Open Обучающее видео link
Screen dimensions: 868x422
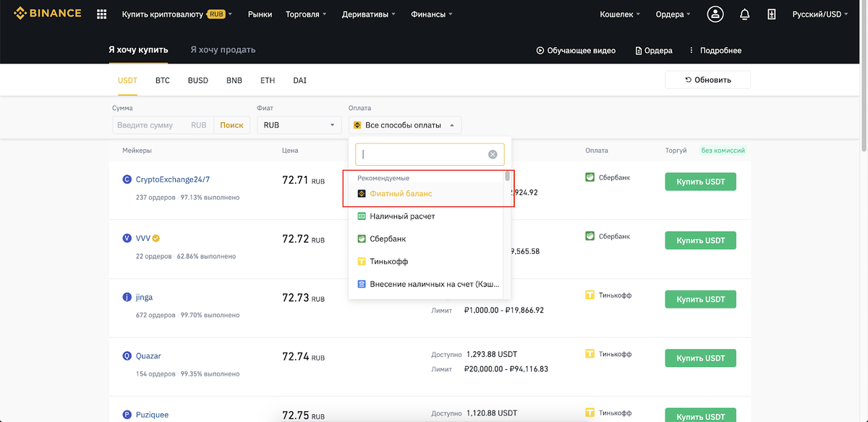click(x=576, y=51)
